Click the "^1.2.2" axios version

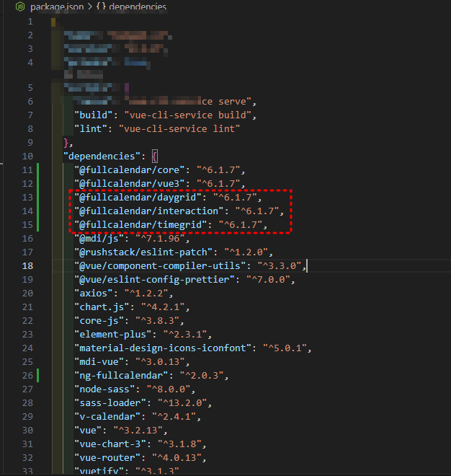[146, 294]
